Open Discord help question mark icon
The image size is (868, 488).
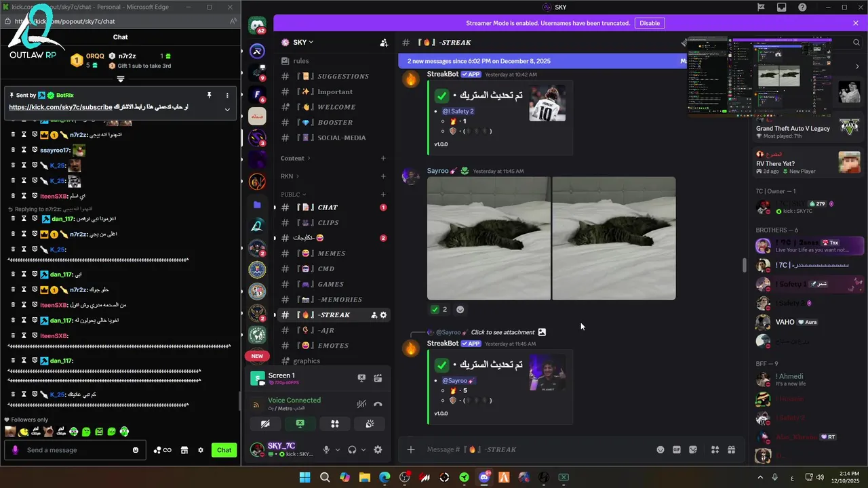tap(802, 7)
